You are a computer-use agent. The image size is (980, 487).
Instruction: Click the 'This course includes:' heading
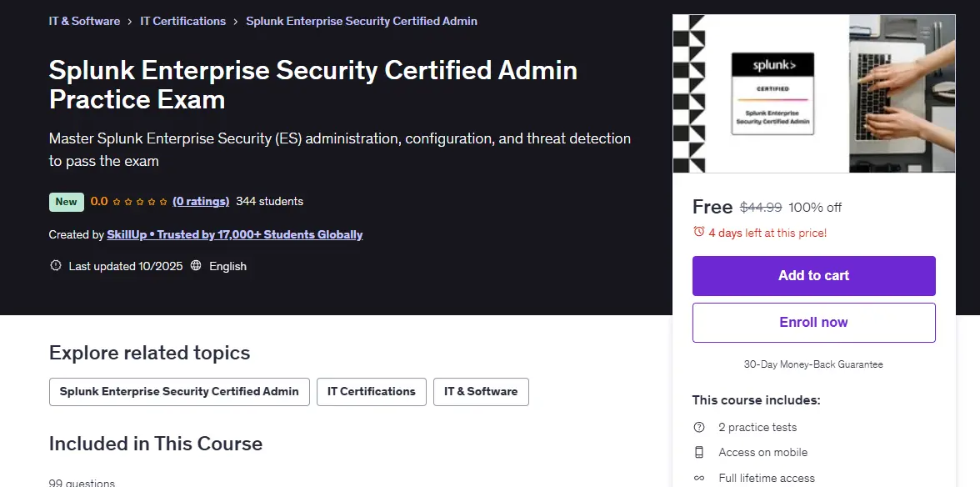pos(757,400)
